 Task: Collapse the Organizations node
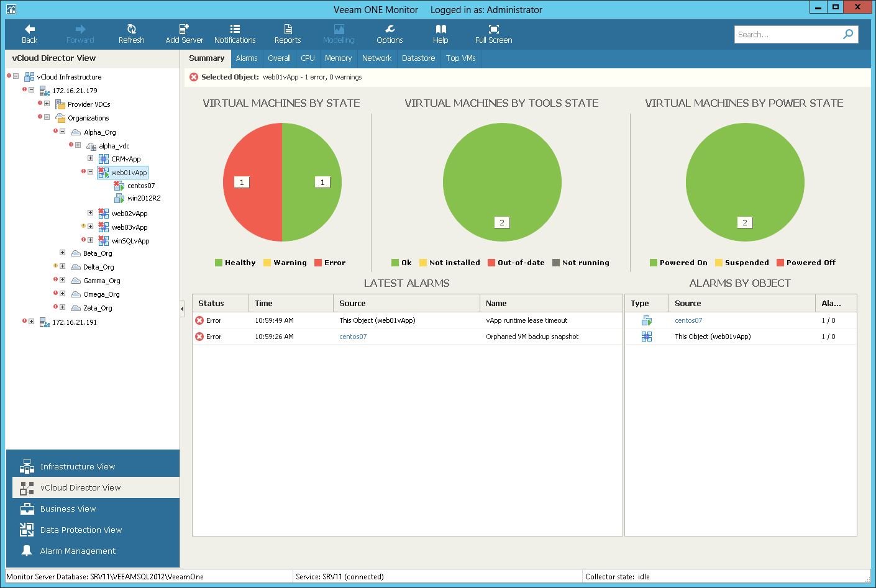tap(47, 117)
